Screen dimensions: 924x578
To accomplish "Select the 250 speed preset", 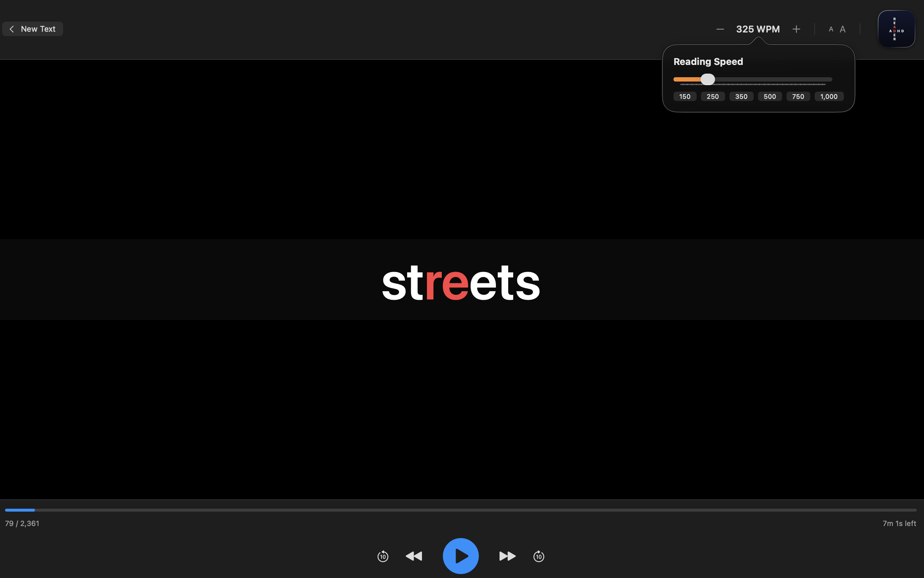I will coord(712,96).
